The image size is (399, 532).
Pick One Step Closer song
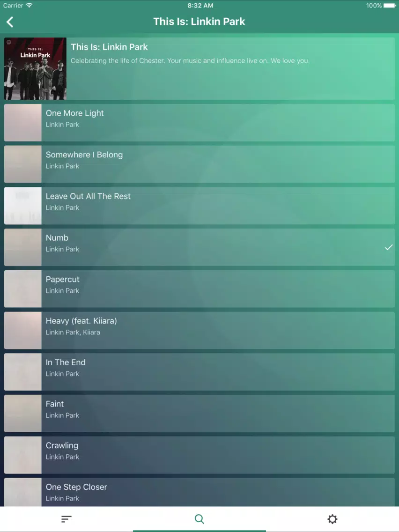point(199,492)
